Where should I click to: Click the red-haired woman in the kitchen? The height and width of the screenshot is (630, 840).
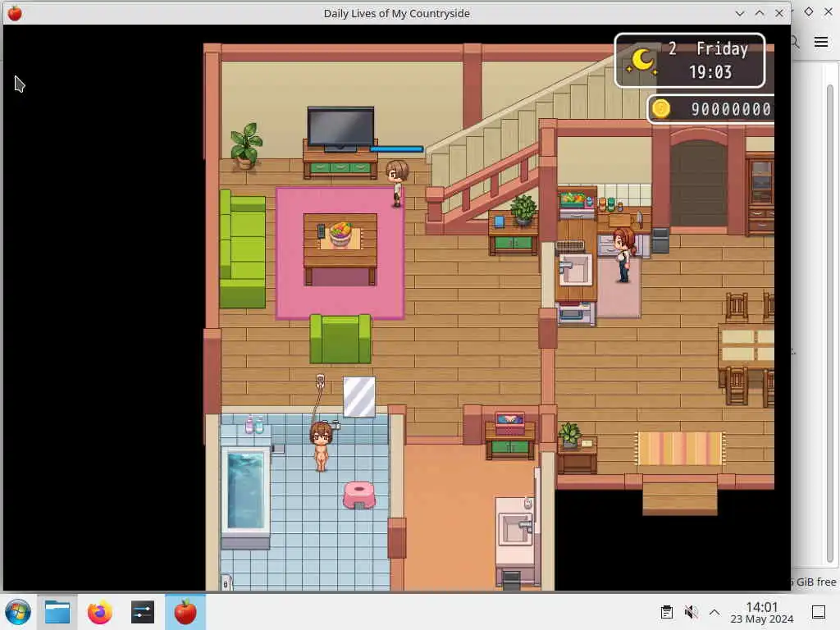pos(623,254)
